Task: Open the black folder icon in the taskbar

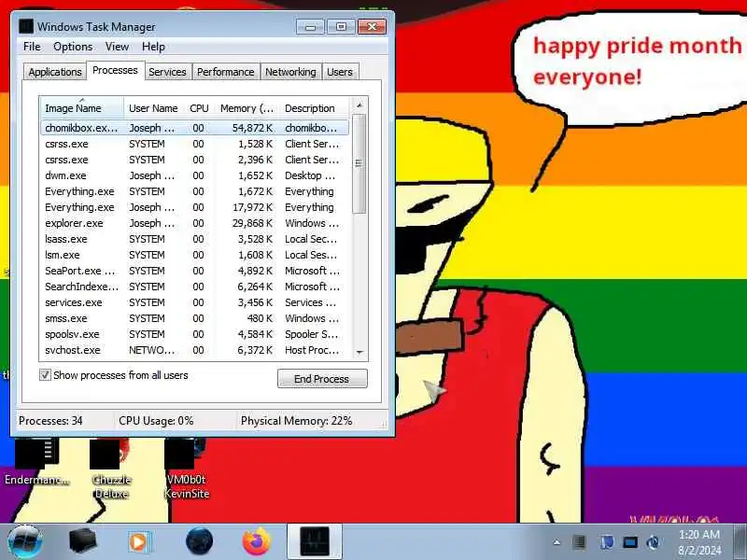Action: coord(82,541)
